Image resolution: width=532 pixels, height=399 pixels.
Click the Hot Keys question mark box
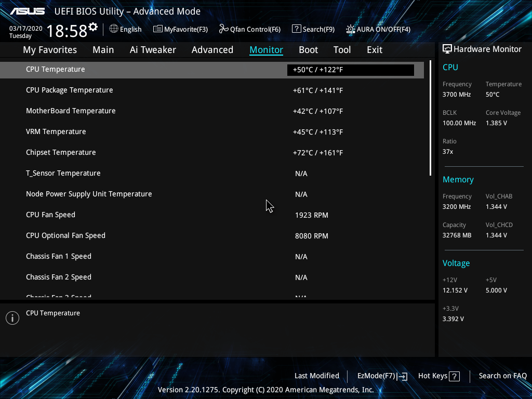pyautogui.click(x=454, y=376)
